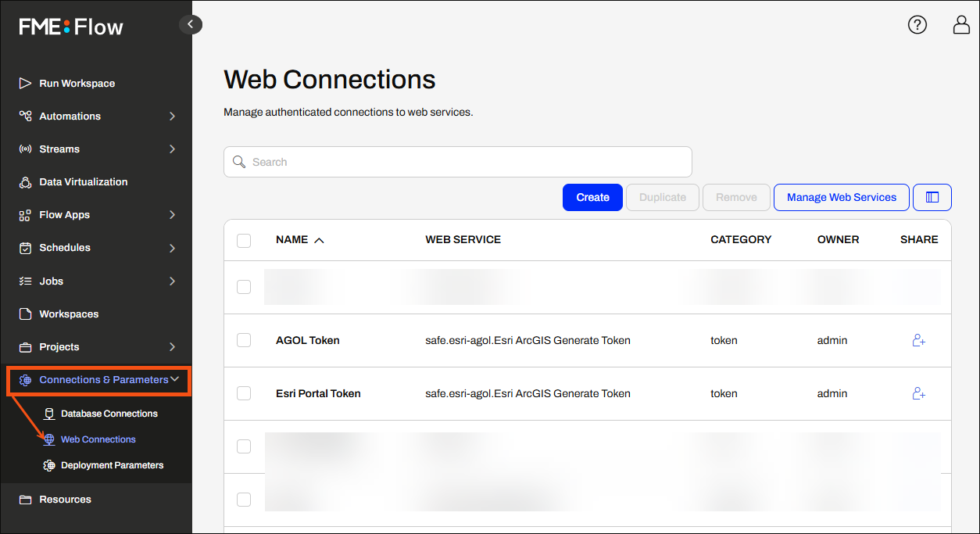The height and width of the screenshot is (534, 980).
Task: Click the Streams sidebar icon
Action: coord(23,149)
